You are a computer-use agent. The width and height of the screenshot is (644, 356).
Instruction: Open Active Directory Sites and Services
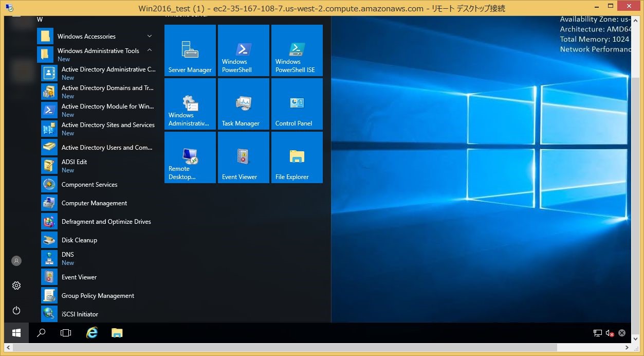tap(99, 129)
